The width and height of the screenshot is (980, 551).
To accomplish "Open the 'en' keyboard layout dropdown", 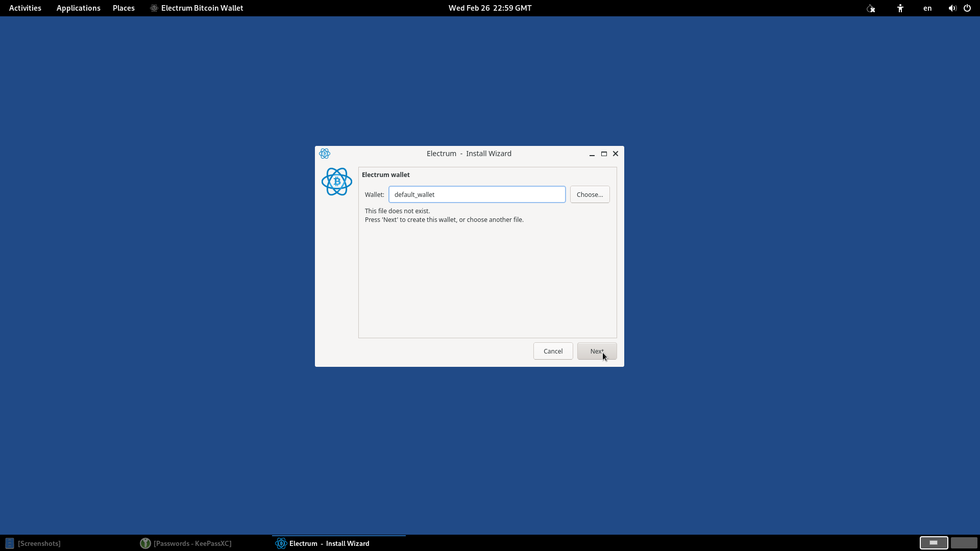I will [927, 8].
